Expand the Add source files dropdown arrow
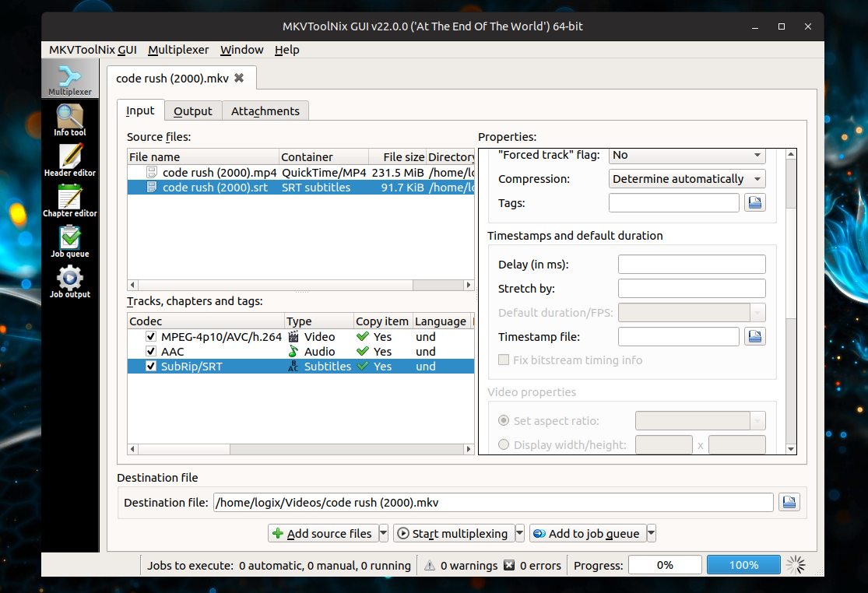The width and height of the screenshot is (868, 593). click(384, 533)
